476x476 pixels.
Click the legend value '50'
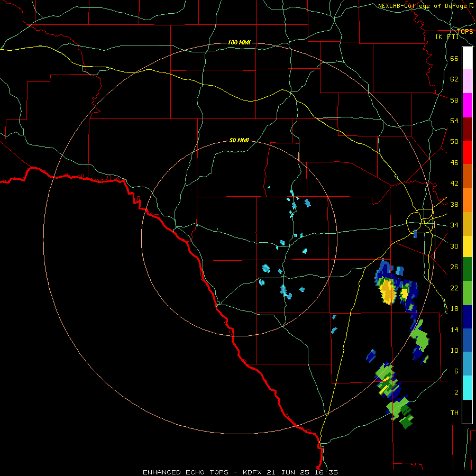(x=454, y=141)
